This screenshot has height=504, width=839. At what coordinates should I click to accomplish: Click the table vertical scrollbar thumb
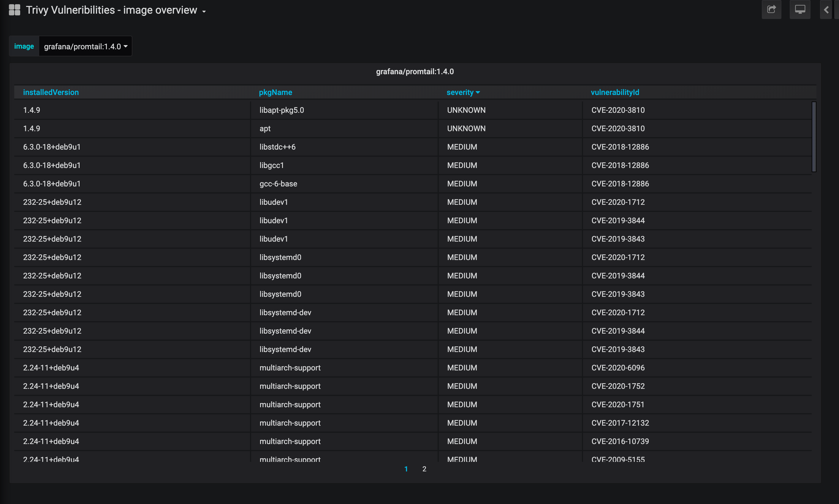[x=814, y=137]
